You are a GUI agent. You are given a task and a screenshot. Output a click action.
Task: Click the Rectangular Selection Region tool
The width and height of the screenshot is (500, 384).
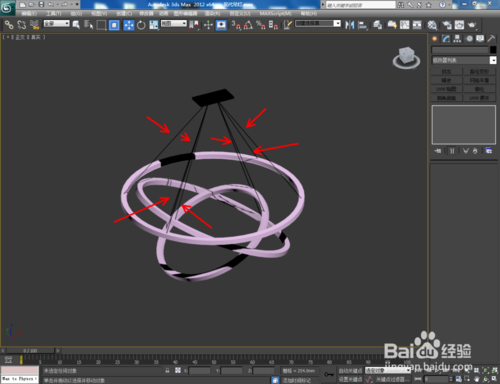[101, 25]
